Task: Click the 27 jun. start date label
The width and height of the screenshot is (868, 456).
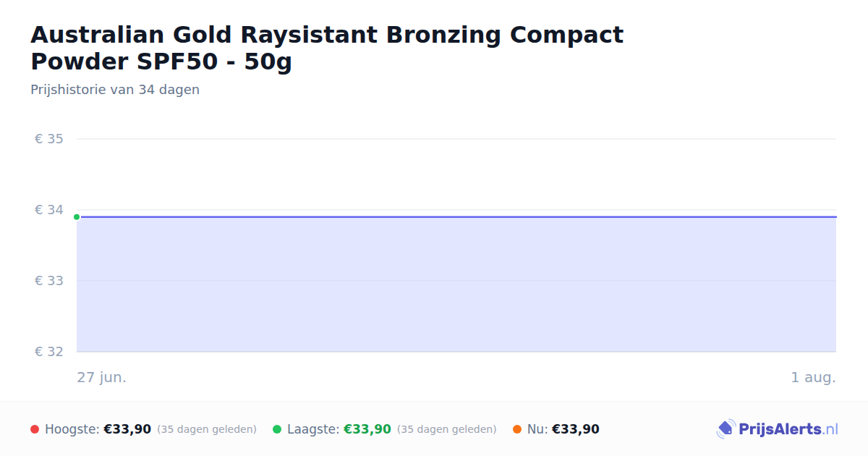Action: [102, 377]
